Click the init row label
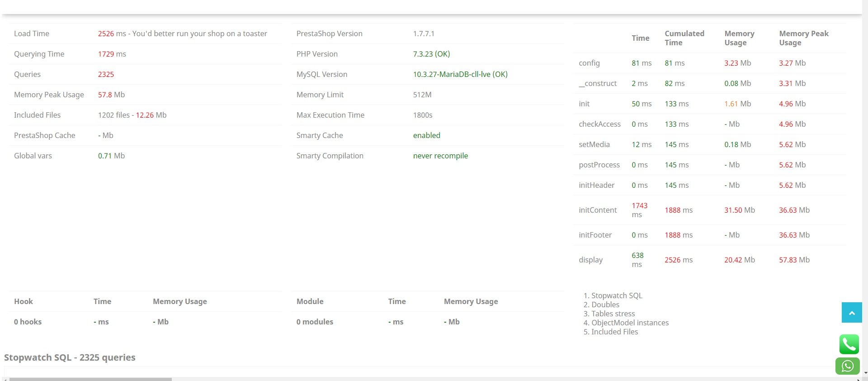Image resolution: width=868 pixels, height=381 pixels. point(584,104)
